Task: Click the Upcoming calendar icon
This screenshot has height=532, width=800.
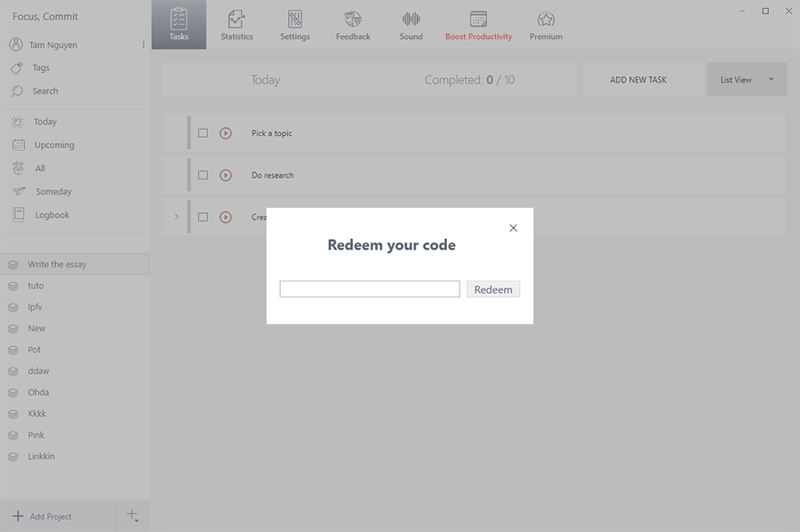Action: click(19, 146)
